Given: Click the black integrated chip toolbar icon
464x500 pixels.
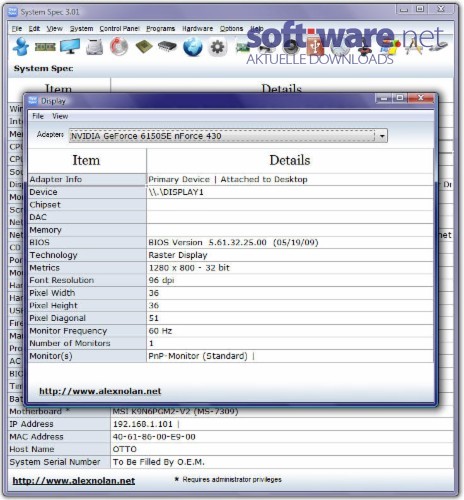Looking at the screenshot, I should (167, 47).
